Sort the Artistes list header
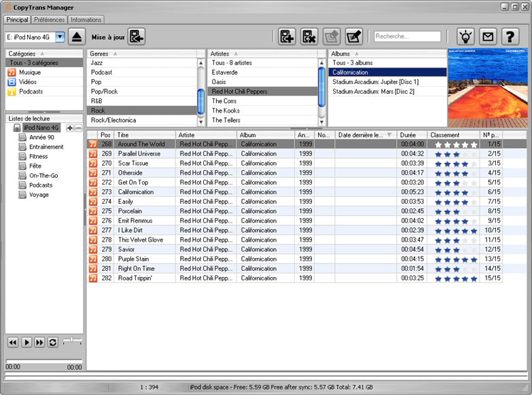Screen dimensions: 532x395 tap(262, 54)
